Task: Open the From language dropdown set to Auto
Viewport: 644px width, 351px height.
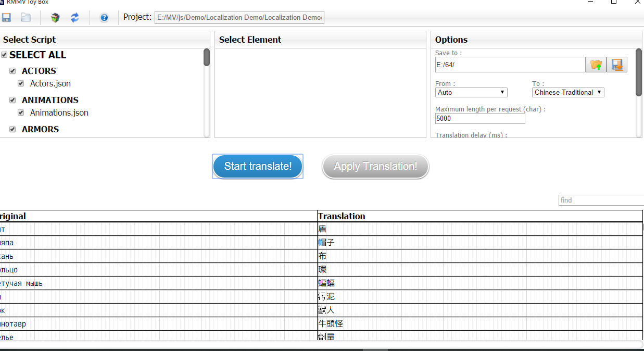Action: click(x=471, y=92)
